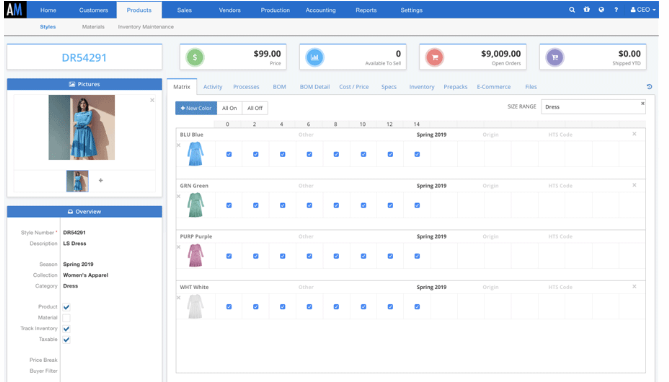Switch to the BOM Detail tab

coord(315,87)
